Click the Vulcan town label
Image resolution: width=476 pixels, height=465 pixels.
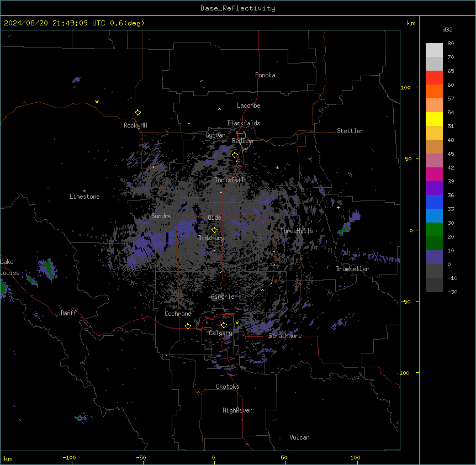pos(300,437)
